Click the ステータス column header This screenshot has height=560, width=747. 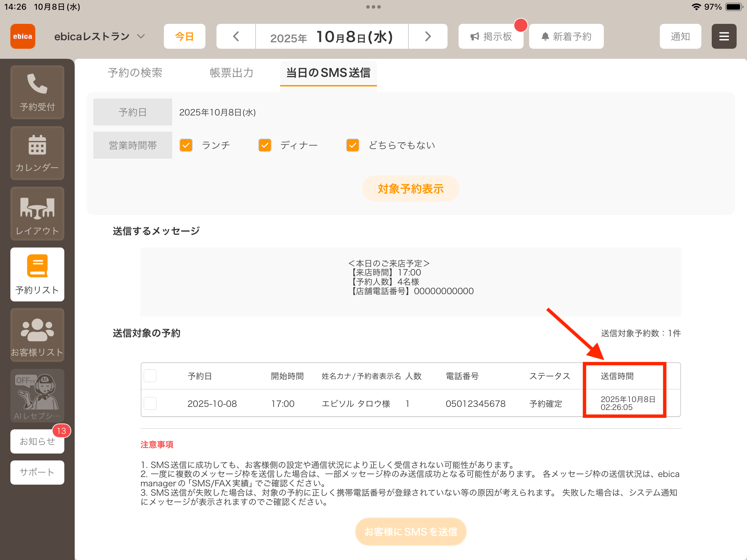click(x=550, y=376)
